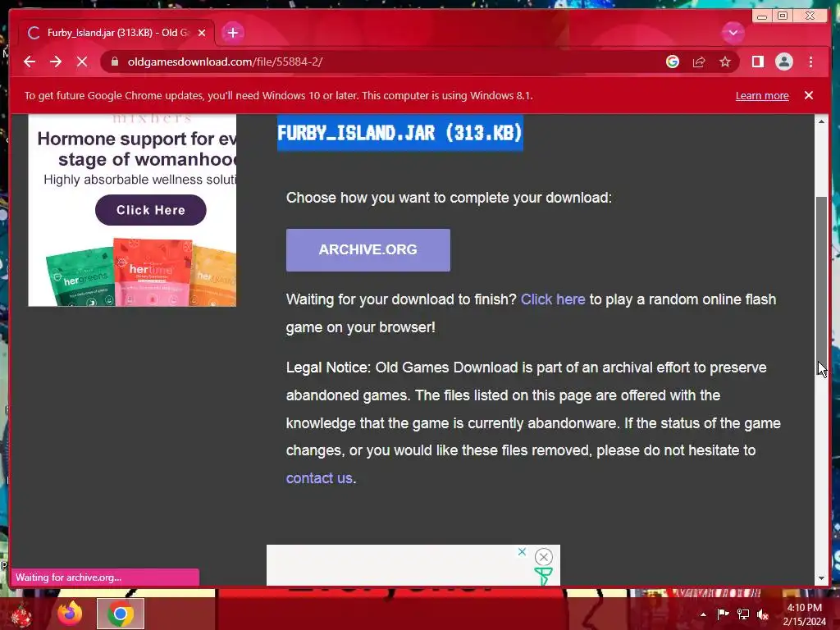Open Chrome's three-dot menu

(x=810, y=62)
